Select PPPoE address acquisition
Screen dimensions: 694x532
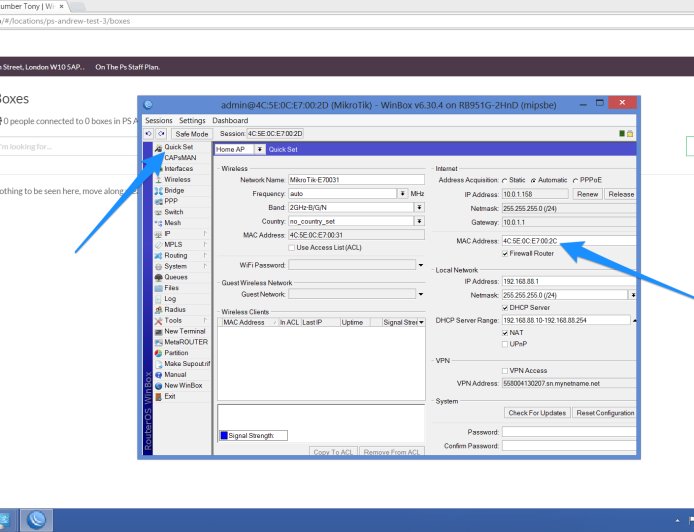click(575, 181)
